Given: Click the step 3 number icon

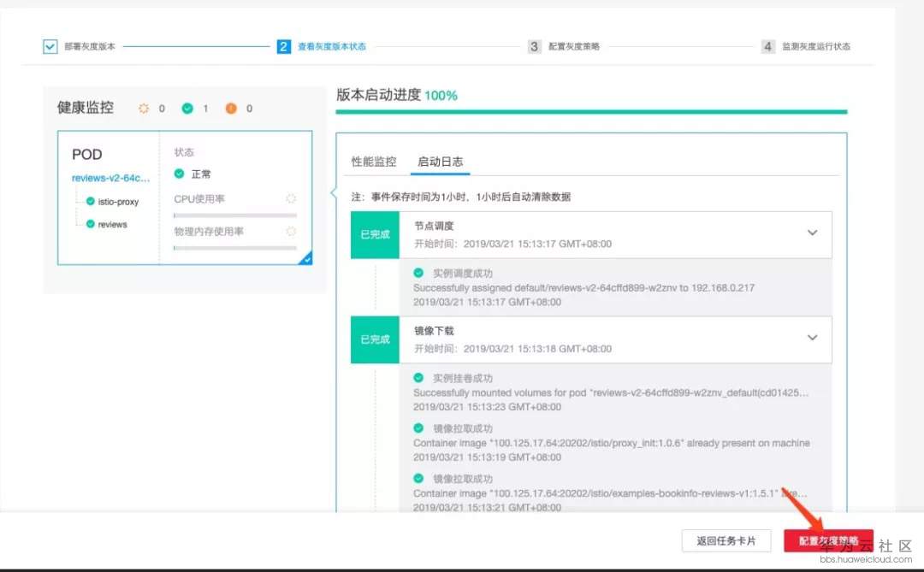Looking at the screenshot, I should pyautogui.click(x=534, y=46).
